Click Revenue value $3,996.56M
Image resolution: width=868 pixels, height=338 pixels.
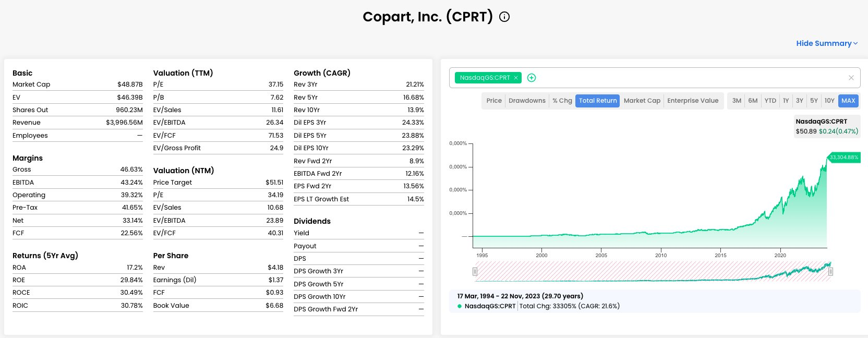click(x=124, y=123)
